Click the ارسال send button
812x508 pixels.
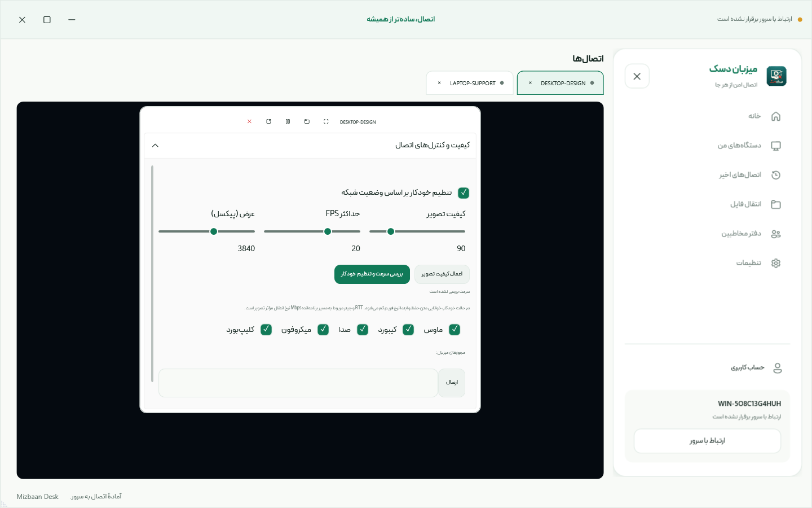tap(452, 383)
